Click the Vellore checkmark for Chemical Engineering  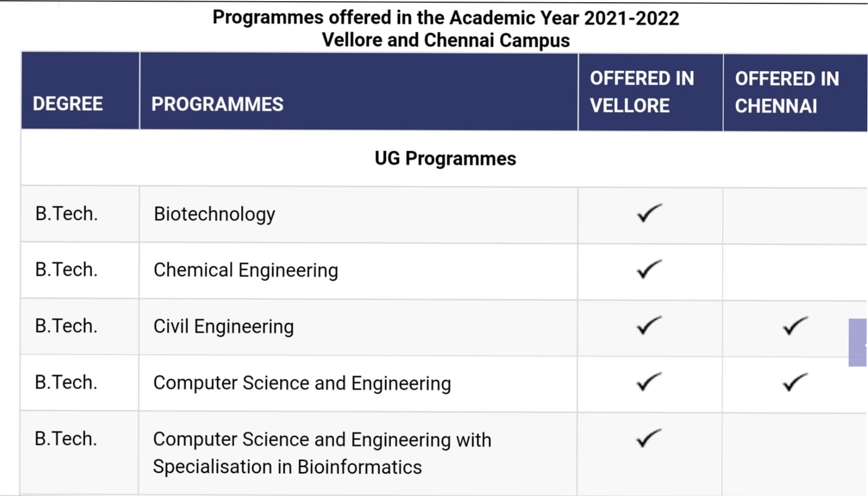(649, 269)
